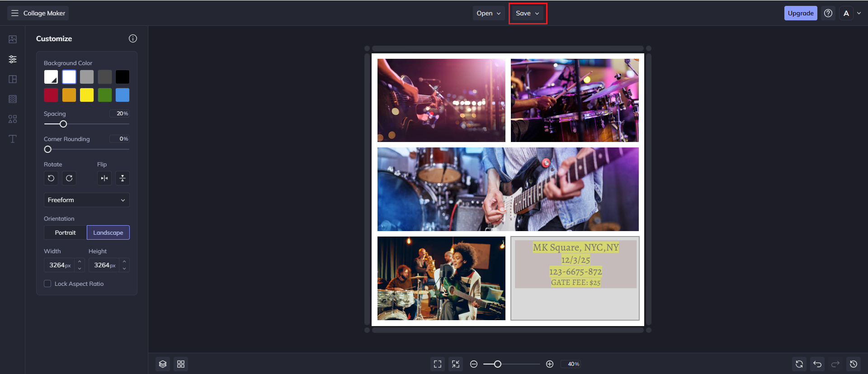Click the shrink-to-fit collapse icon

tap(456, 364)
